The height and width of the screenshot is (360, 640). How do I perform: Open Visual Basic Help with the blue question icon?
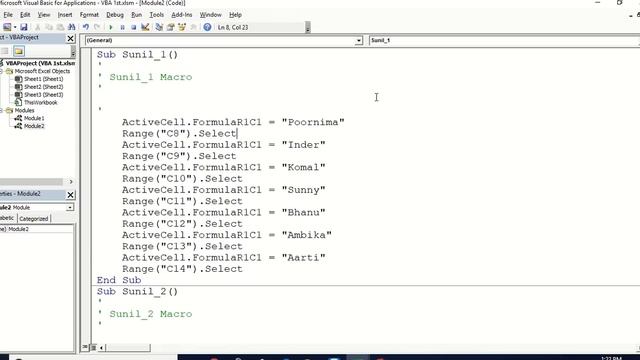[x=207, y=27]
